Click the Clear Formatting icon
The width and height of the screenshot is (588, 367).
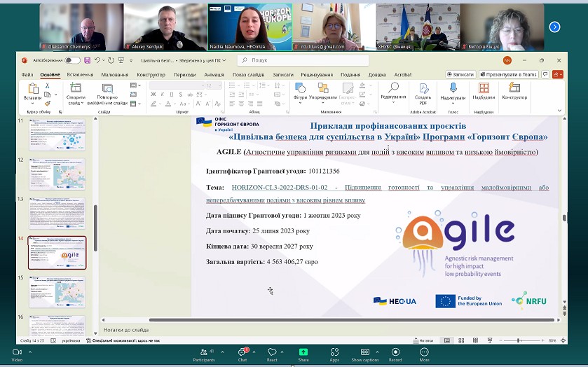pyautogui.click(x=217, y=104)
